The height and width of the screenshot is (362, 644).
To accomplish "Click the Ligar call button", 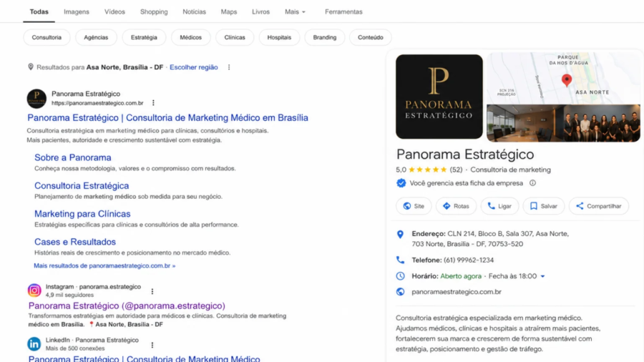I will pyautogui.click(x=499, y=206).
